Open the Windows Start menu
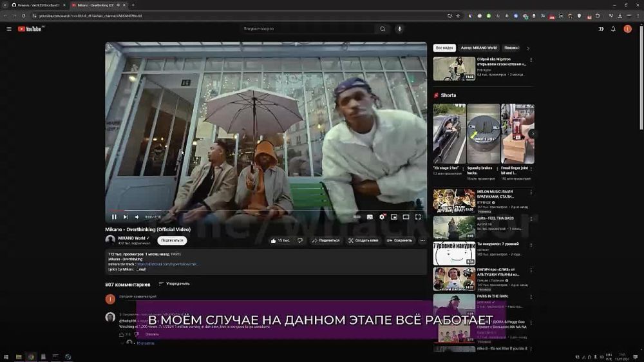Image resolution: width=644 pixels, height=362 pixels. (x=6, y=357)
